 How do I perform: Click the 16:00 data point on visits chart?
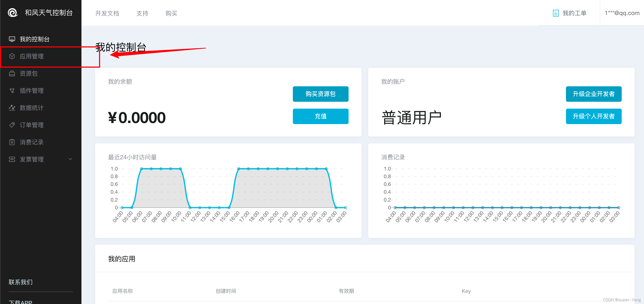(x=239, y=169)
